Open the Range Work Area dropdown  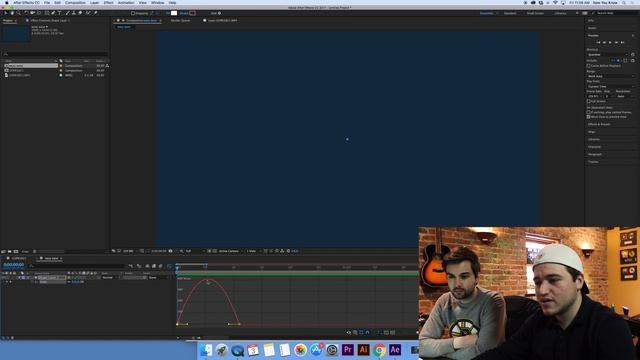(611, 76)
